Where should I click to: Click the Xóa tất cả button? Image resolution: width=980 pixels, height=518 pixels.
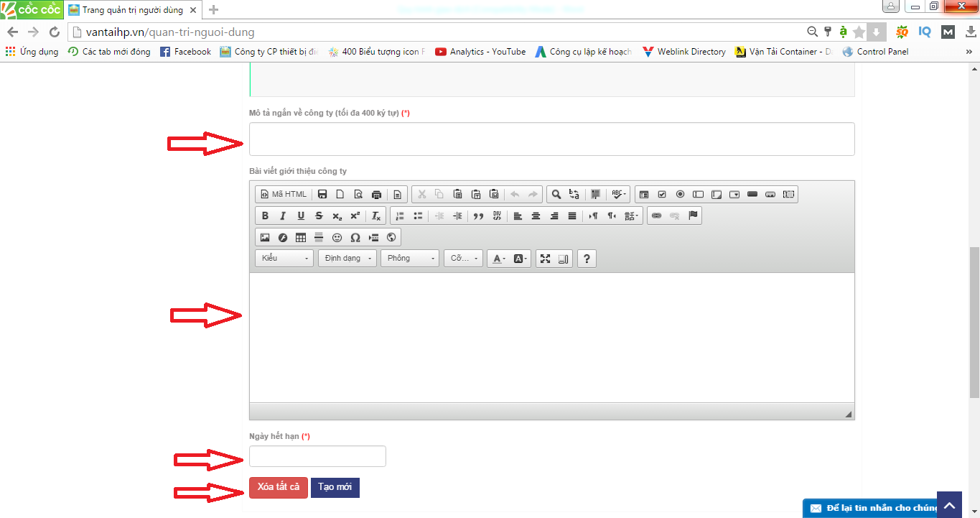(279, 487)
